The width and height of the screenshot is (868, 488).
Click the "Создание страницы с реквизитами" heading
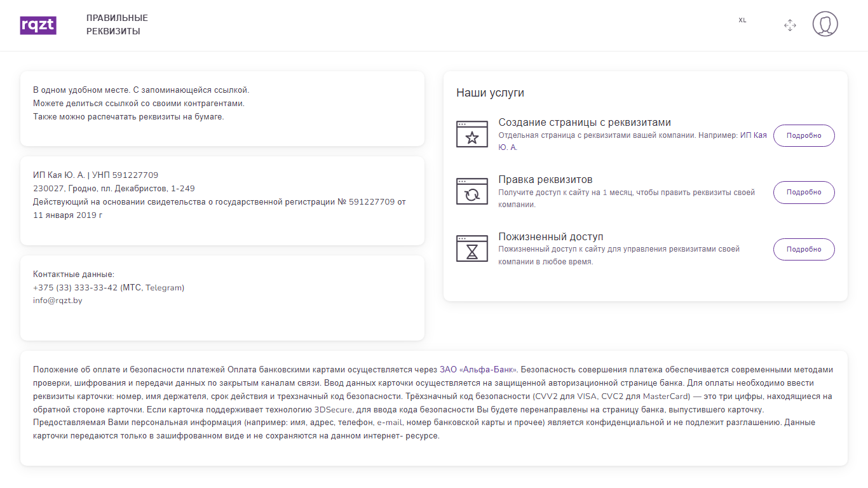coord(585,123)
